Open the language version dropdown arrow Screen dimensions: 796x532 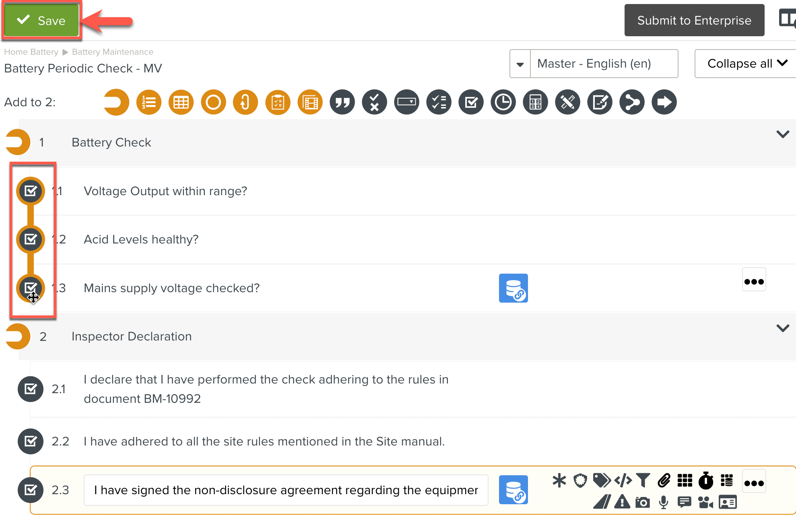520,64
